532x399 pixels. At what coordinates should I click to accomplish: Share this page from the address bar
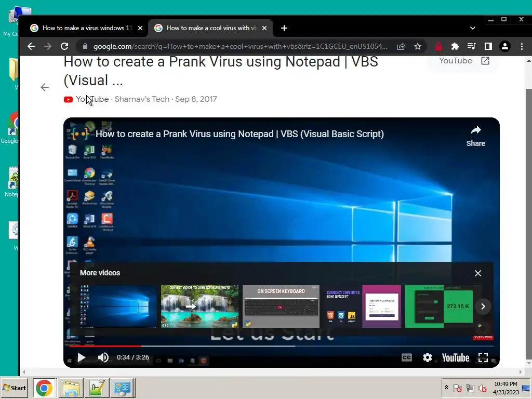401,46
